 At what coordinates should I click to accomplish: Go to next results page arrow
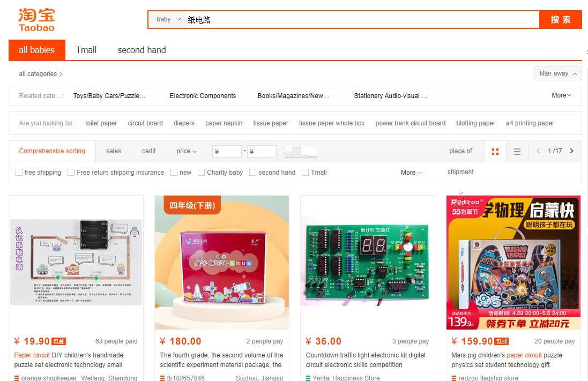(571, 151)
